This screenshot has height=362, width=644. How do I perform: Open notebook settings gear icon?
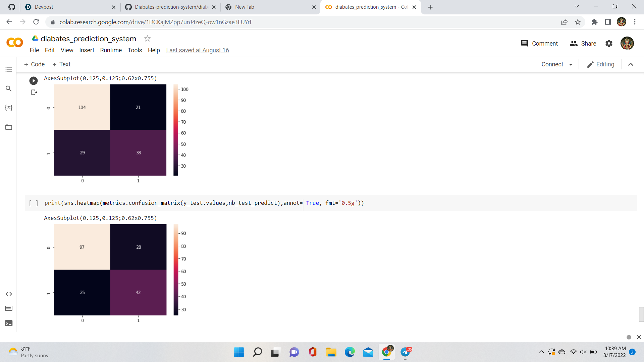(609, 44)
